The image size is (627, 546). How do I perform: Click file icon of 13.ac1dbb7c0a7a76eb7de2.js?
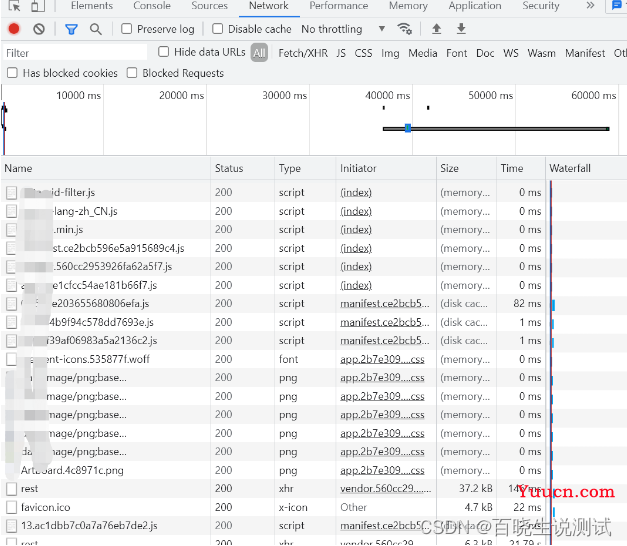point(12,526)
